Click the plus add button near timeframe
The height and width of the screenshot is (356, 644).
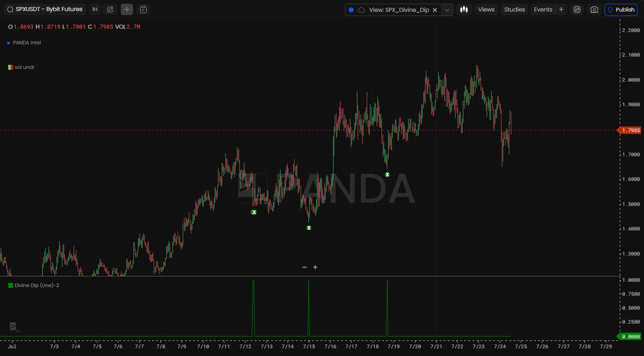coord(127,9)
